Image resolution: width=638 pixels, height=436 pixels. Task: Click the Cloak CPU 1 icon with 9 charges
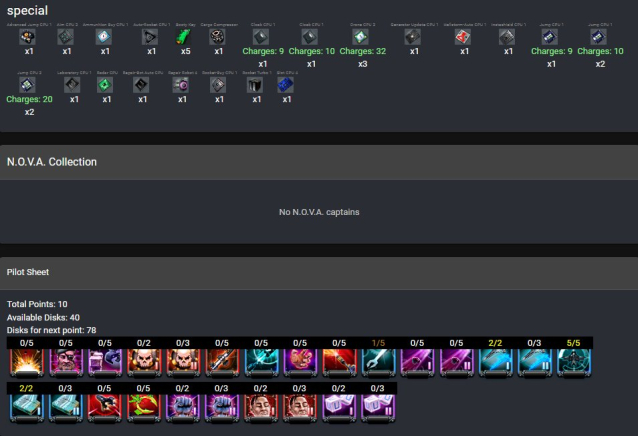pyautogui.click(x=261, y=37)
